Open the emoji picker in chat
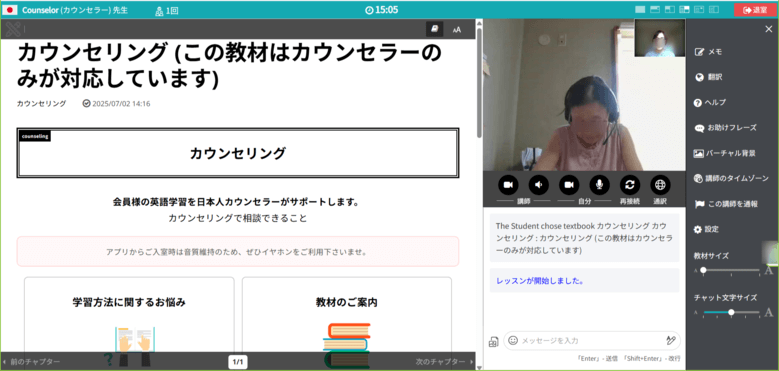779x371 pixels. (513, 341)
